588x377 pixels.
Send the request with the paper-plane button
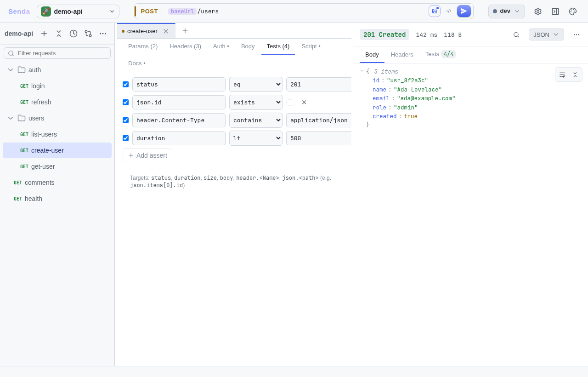point(464,11)
